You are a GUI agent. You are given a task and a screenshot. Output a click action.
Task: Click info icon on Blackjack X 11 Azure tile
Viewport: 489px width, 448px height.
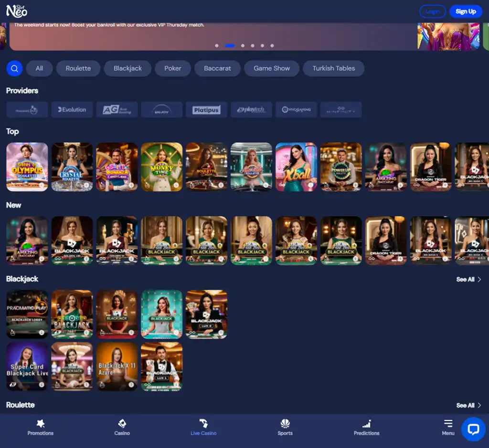(x=131, y=385)
